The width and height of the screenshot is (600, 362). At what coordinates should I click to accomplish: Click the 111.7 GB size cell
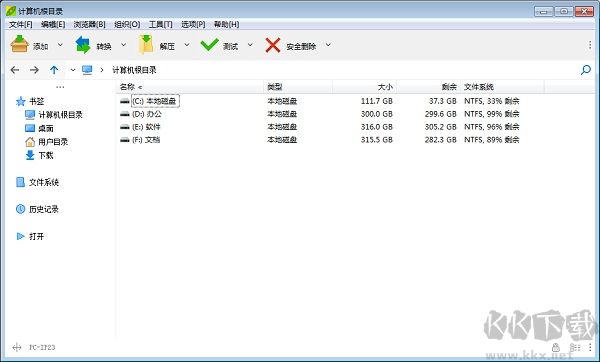click(x=377, y=101)
